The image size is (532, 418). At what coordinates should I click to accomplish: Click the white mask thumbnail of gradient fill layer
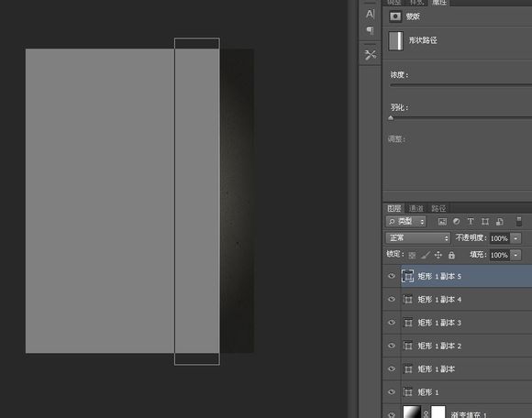point(438,412)
